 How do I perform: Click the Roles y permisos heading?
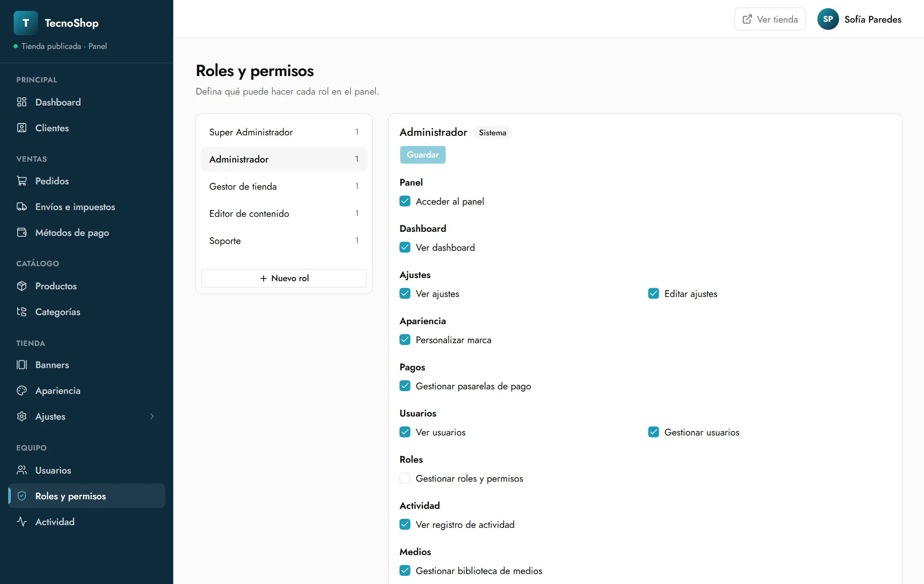pos(255,71)
